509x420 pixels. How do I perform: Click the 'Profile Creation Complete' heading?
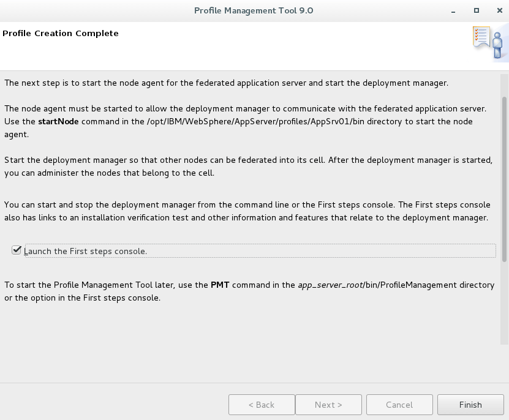click(x=61, y=33)
